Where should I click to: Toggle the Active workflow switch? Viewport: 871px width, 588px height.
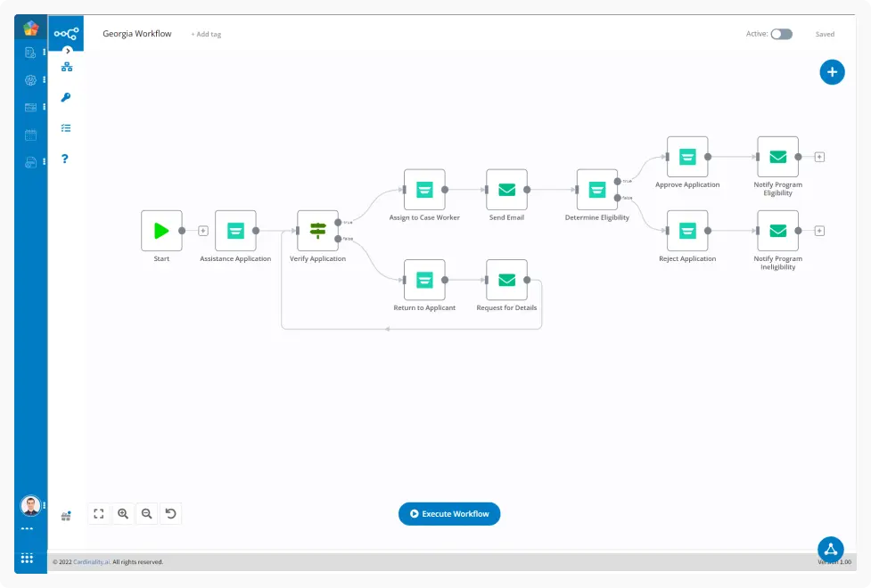(x=781, y=34)
